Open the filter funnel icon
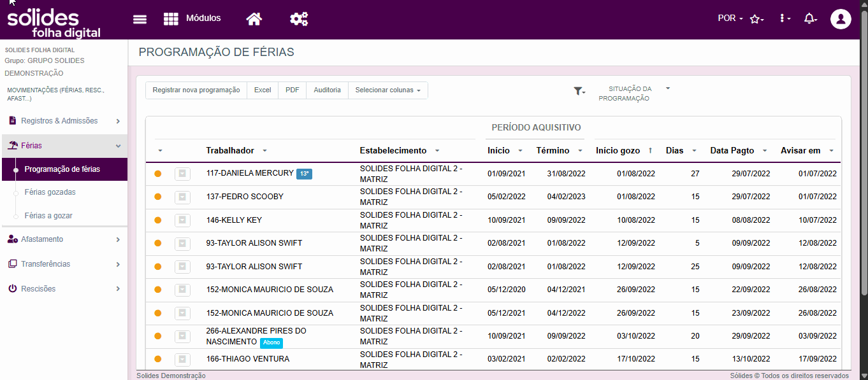This screenshot has width=868, height=380. 579,92
